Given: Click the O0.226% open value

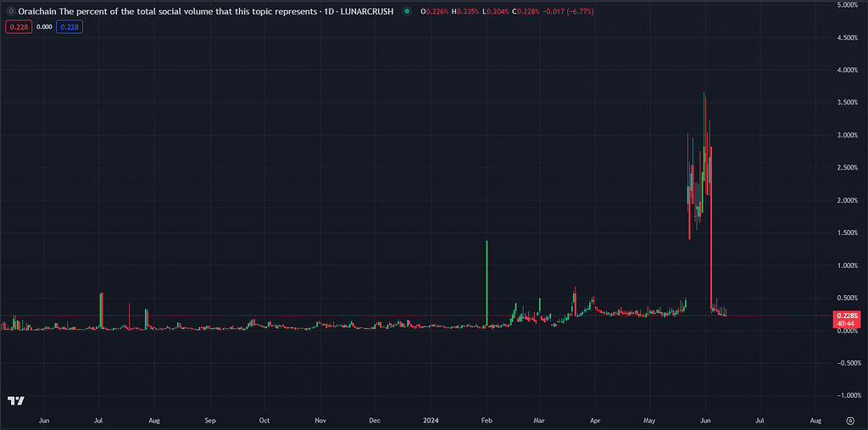Looking at the screenshot, I should [x=436, y=11].
